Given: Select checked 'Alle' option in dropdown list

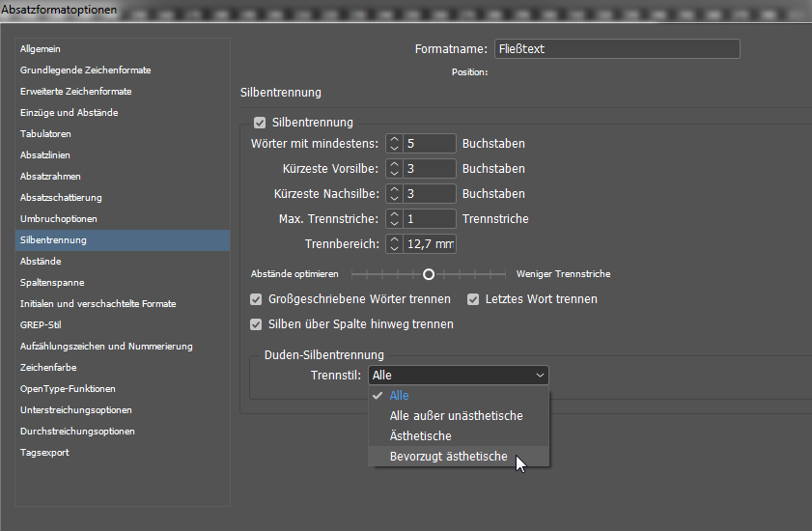Looking at the screenshot, I should pyautogui.click(x=399, y=396).
